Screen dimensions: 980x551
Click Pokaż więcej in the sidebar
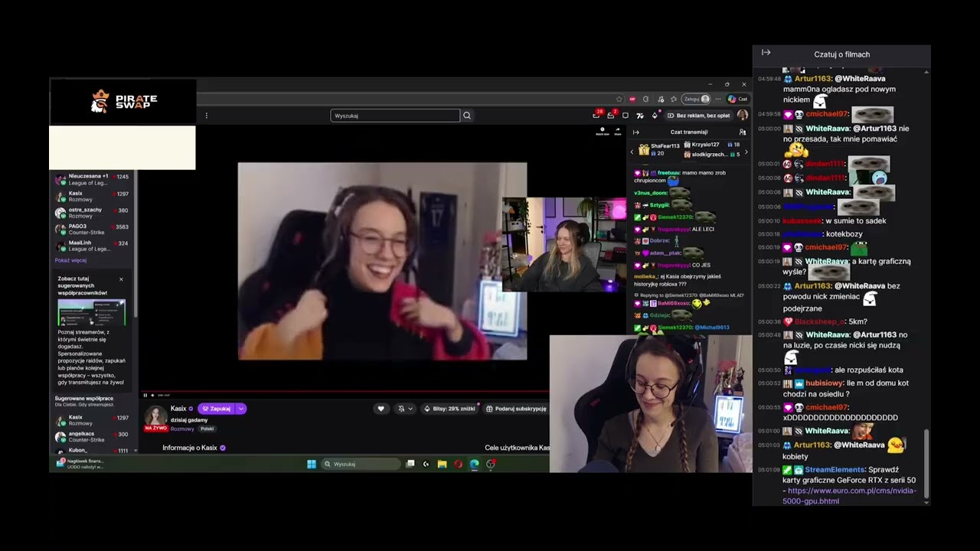70,260
